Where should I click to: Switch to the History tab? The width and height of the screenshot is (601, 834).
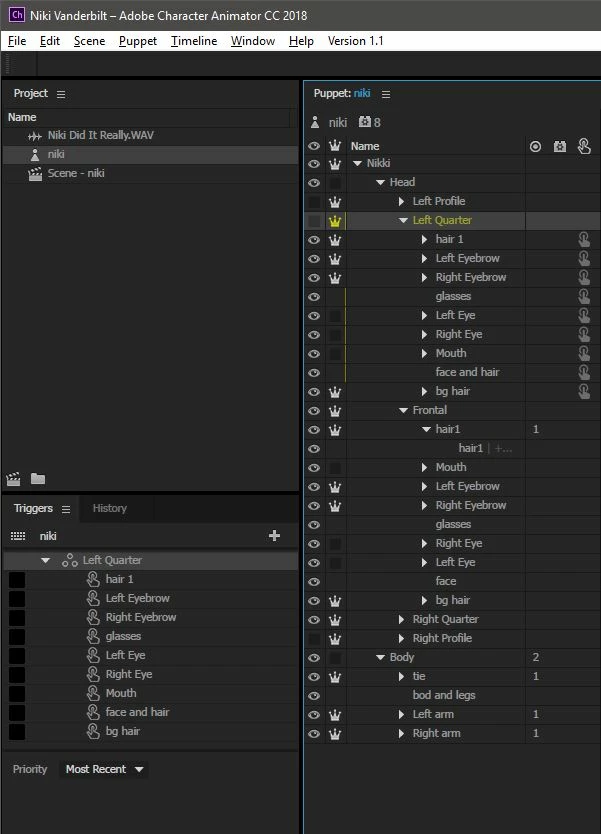110,508
